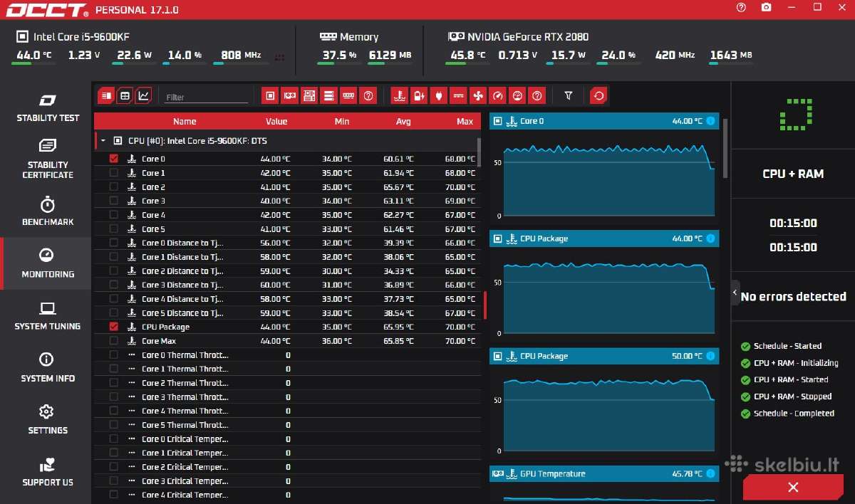Reset min/max values with circular arrow icon
This screenshot has width=855, height=504.
coord(599,95)
